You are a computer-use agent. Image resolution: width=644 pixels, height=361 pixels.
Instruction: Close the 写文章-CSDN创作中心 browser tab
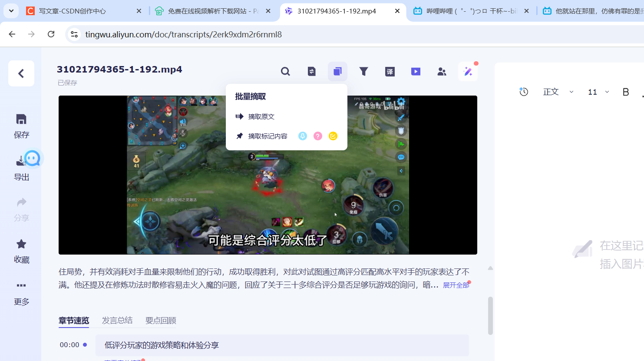click(139, 11)
